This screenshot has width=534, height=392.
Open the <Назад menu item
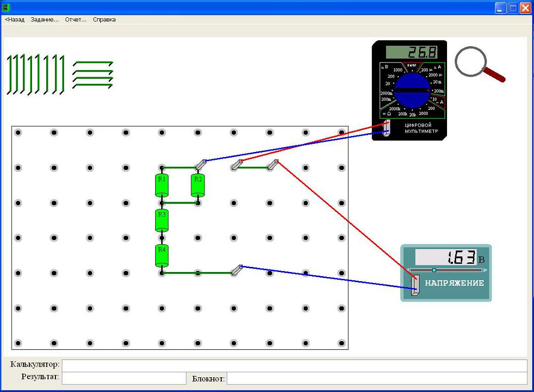coord(15,20)
